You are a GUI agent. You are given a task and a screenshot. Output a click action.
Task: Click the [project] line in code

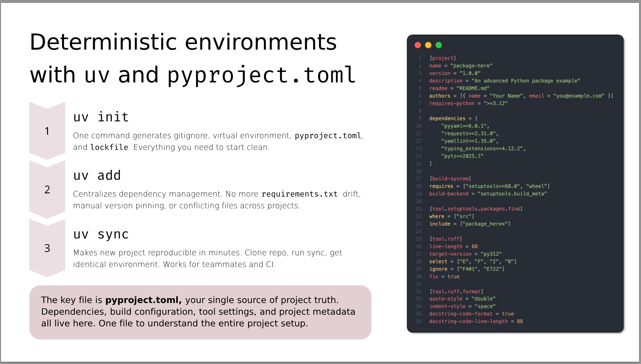tap(443, 58)
